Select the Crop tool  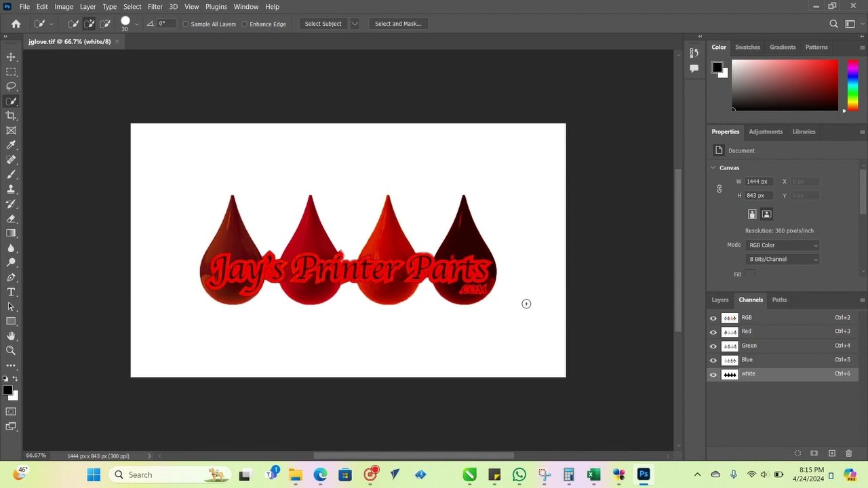(11, 116)
